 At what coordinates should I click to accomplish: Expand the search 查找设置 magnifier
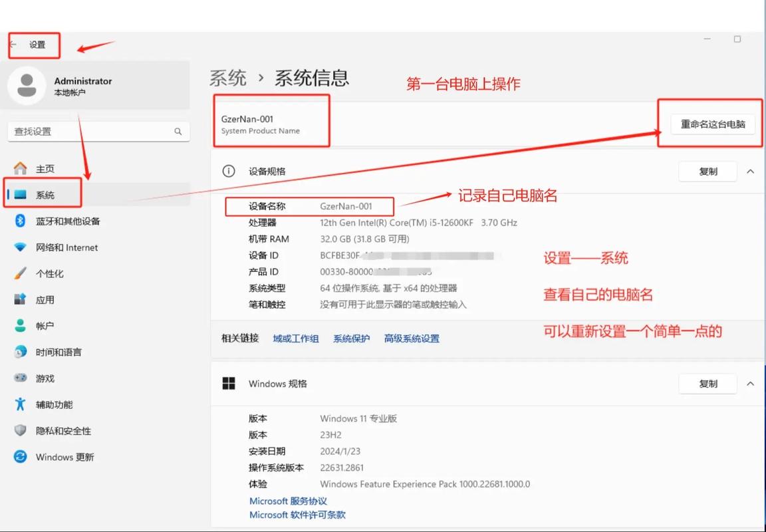pyautogui.click(x=177, y=131)
